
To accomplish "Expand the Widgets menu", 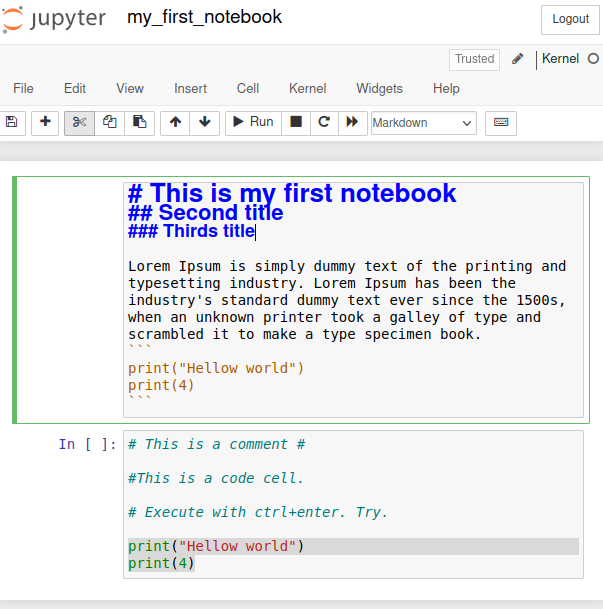I will pyautogui.click(x=380, y=88).
